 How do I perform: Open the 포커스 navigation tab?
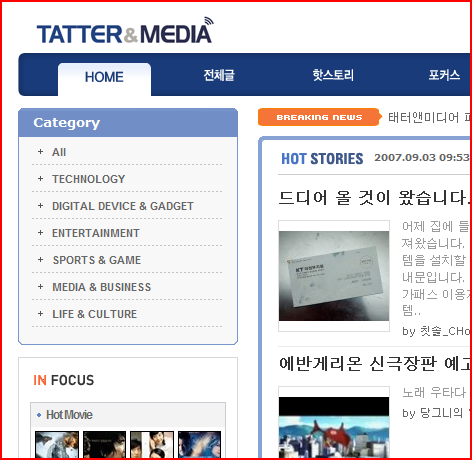click(x=444, y=75)
